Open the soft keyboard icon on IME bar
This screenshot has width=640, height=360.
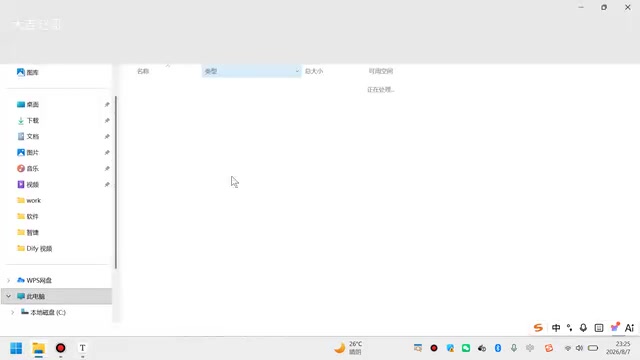tap(599, 328)
